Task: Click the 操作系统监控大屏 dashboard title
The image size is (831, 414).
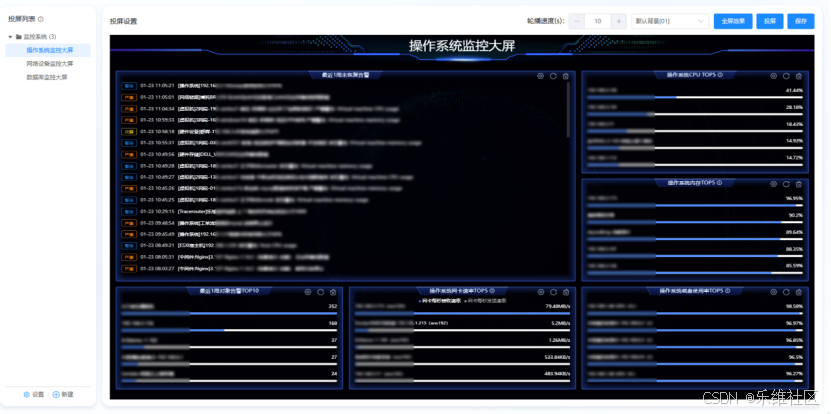Action: [462, 46]
